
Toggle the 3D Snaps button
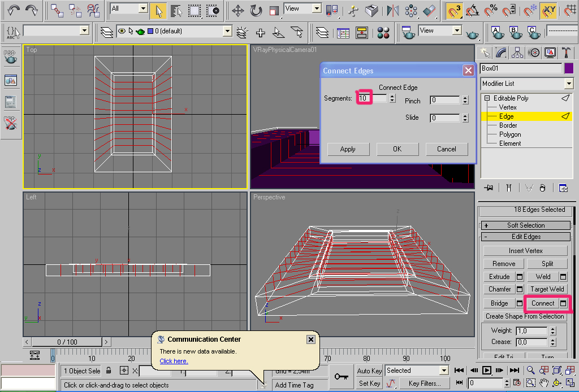point(453,10)
